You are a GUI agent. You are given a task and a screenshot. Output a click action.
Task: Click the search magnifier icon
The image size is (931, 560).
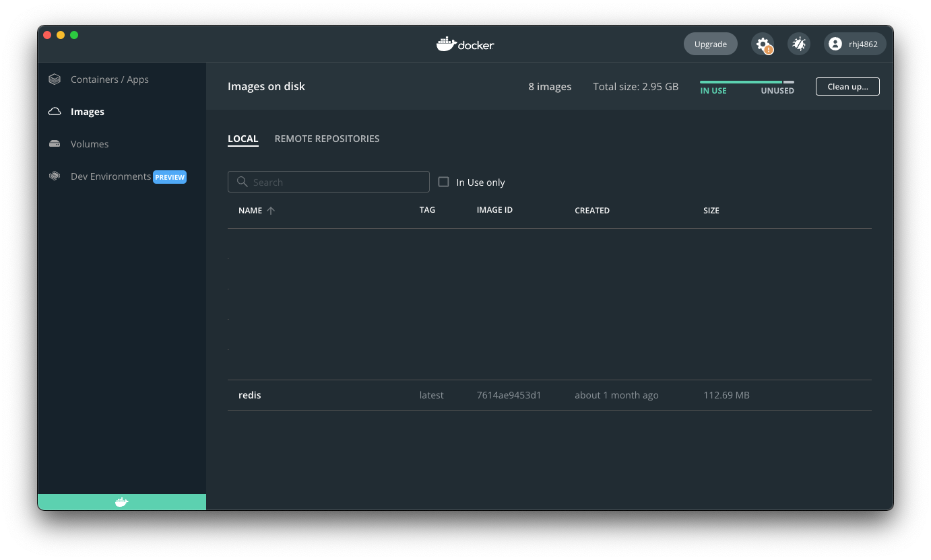coord(243,182)
